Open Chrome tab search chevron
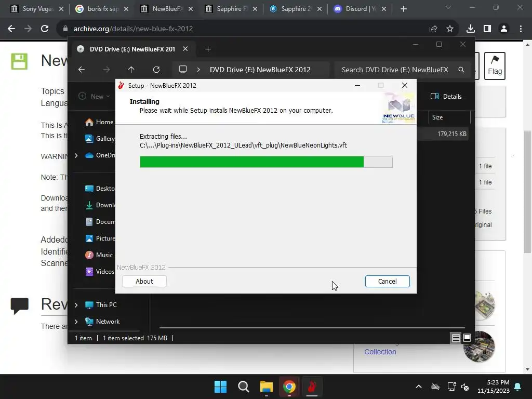Screen dimensions: 532x399 [x=448, y=7]
